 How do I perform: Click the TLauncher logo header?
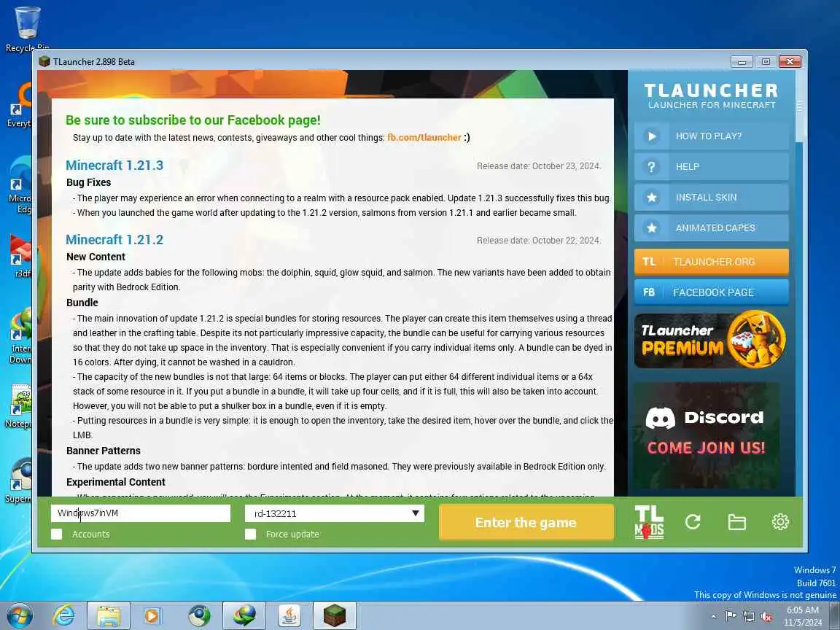tap(712, 96)
